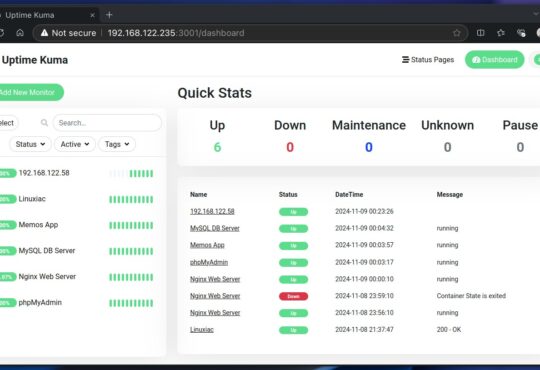Click uptime badge of Nginx Web Server
The height and width of the screenshot is (370, 540).
(8, 277)
